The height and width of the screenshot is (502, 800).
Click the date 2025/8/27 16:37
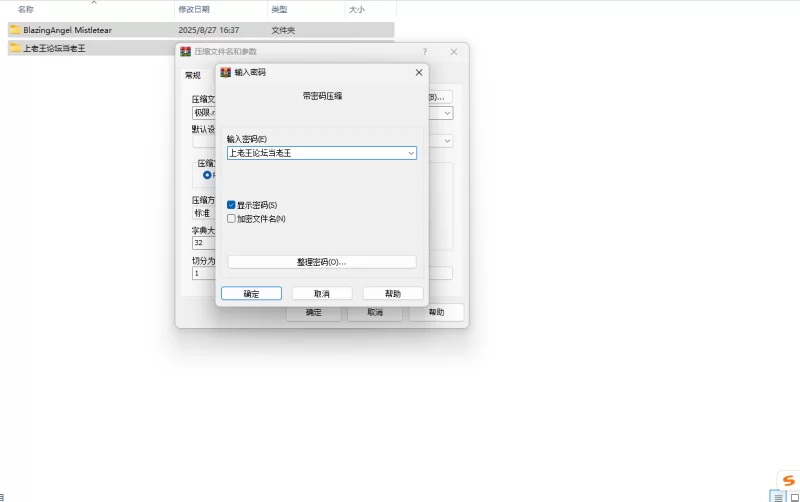click(x=209, y=30)
